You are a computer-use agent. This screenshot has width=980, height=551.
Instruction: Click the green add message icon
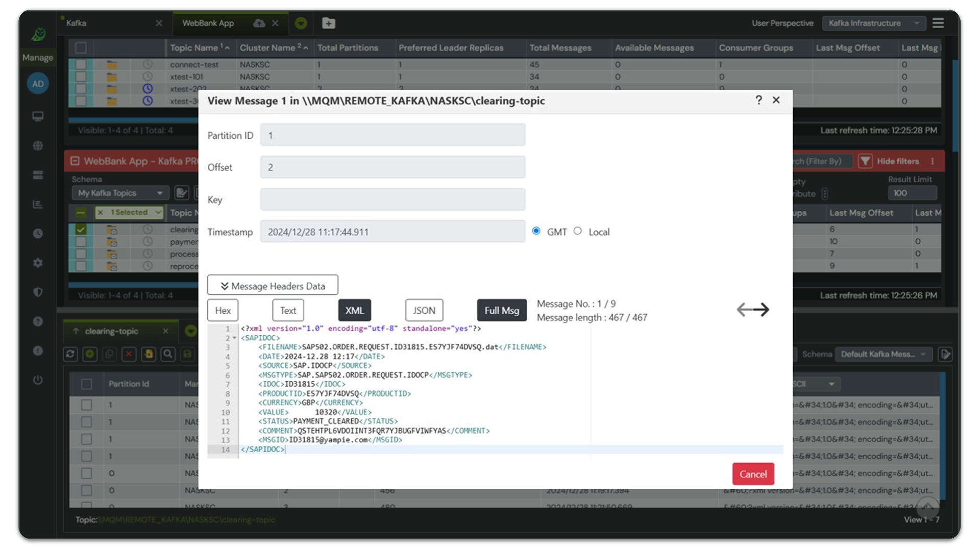coord(90,354)
